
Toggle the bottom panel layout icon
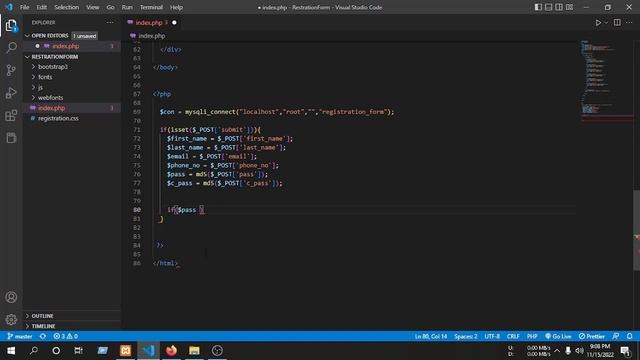click(549, 7)
